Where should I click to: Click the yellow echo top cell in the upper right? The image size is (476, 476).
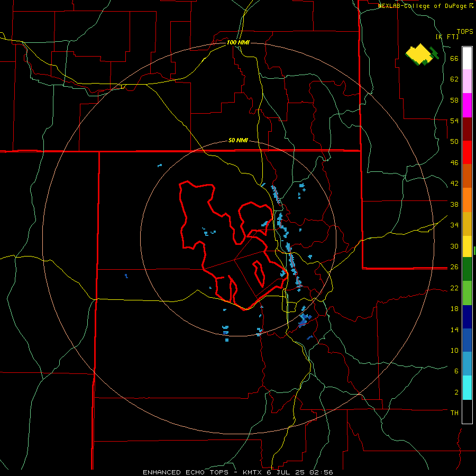pyautogui.click(x=419, y=54)
